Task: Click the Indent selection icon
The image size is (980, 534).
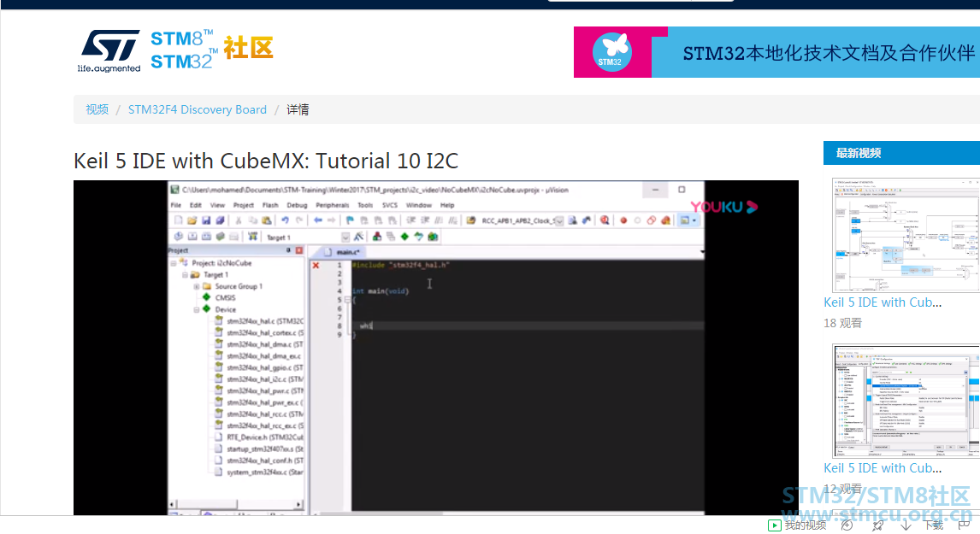Action: (x=410, y=220)
